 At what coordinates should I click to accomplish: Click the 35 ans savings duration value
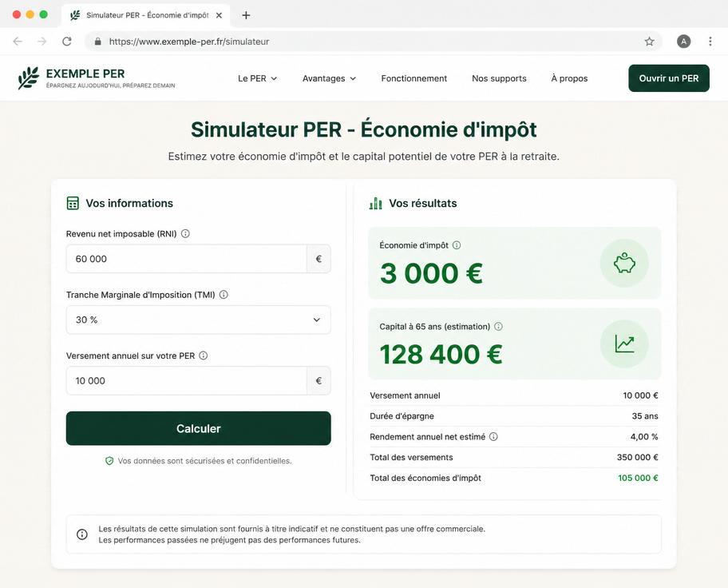[645, 416]
